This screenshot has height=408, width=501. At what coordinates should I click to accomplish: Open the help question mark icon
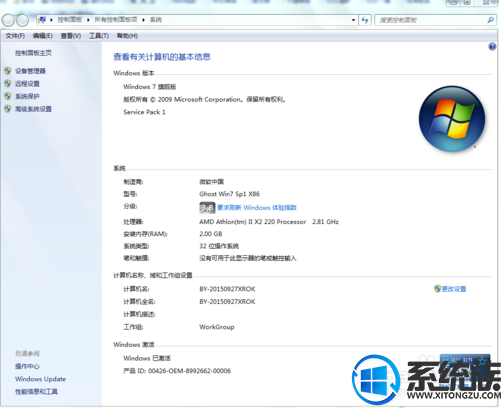click(x=492, y=47)
